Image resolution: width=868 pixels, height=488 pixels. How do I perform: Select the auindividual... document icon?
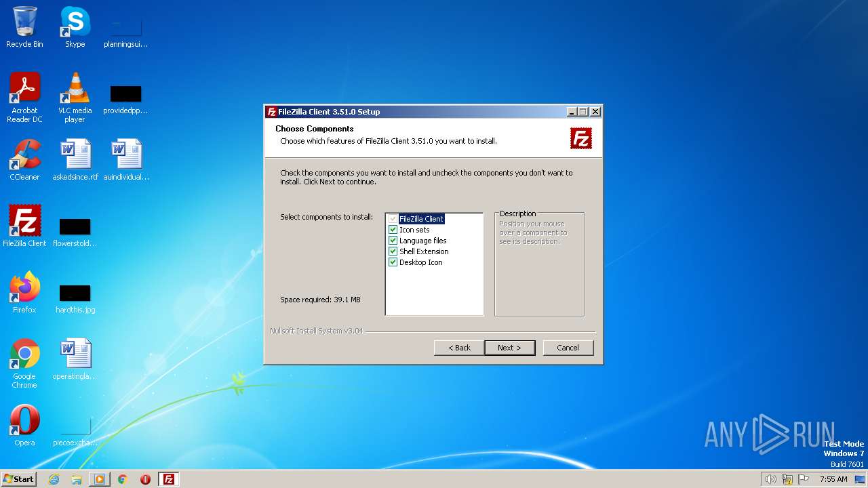126,160
